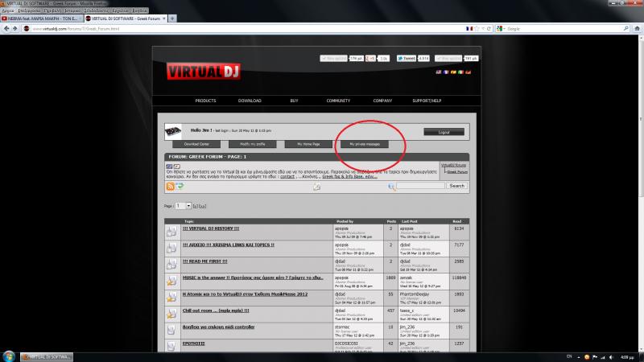
Task: Open the ΕΡΩΤΗΣΗ topic
Action: click(x=193, y=343)
